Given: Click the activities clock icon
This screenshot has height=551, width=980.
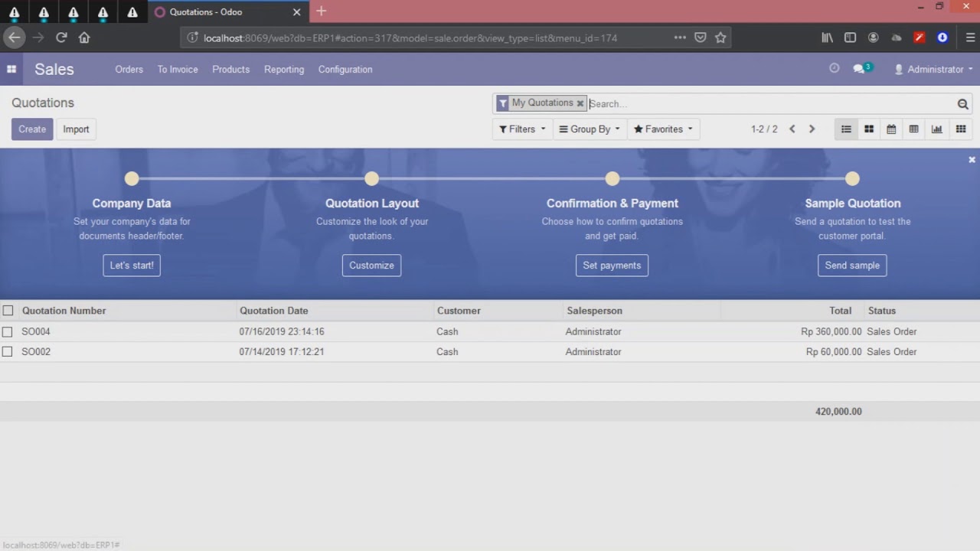Looking at the screenshot, I should click(x=835, y=68).
